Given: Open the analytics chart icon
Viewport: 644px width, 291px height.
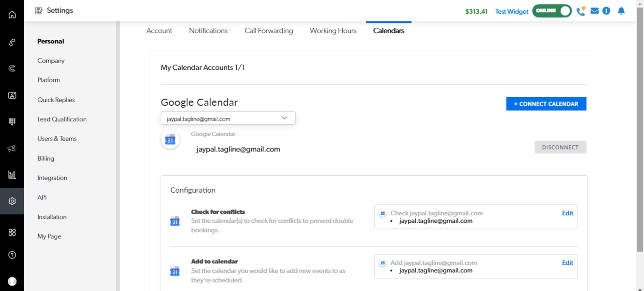Looking at the screenshot, I should pyautogui.click(x=12, y=175).
